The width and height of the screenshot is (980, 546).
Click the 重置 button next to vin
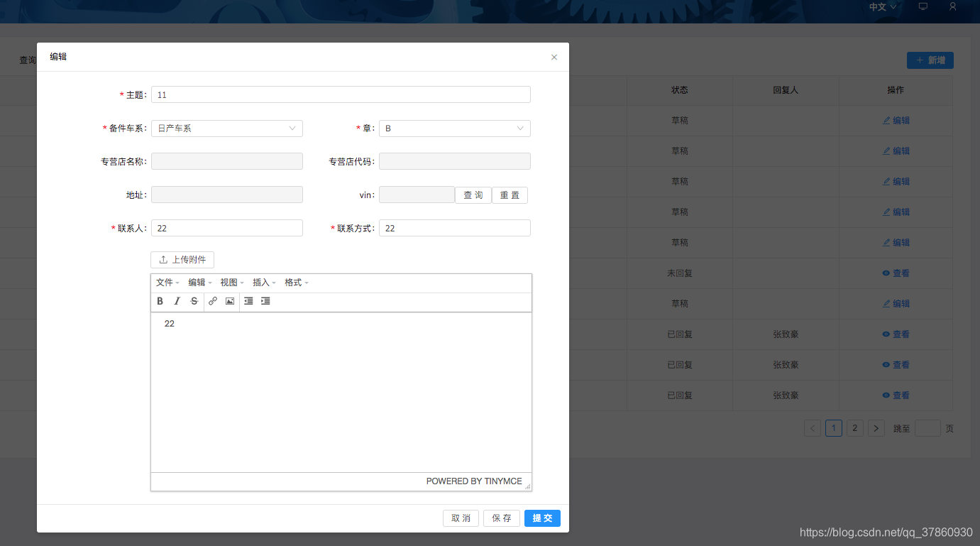(x=510, y=195)
